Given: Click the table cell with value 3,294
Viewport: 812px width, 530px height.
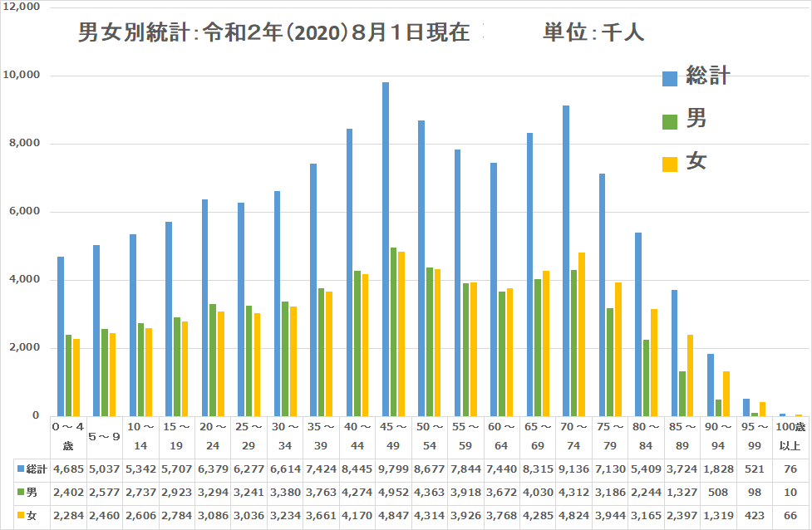Looking at the screenshot, I should point(213,493).
